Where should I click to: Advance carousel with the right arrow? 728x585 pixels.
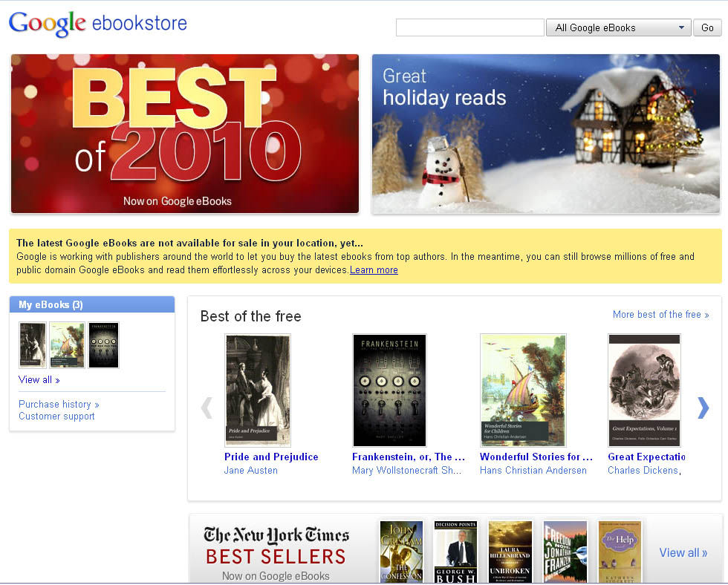click(703, 408)
